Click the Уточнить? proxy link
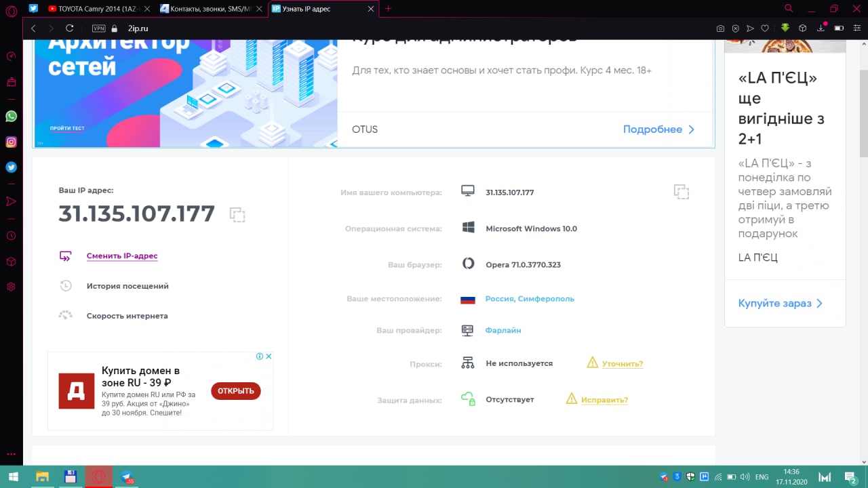Screen dimensions: 868x488 point(623,364)
